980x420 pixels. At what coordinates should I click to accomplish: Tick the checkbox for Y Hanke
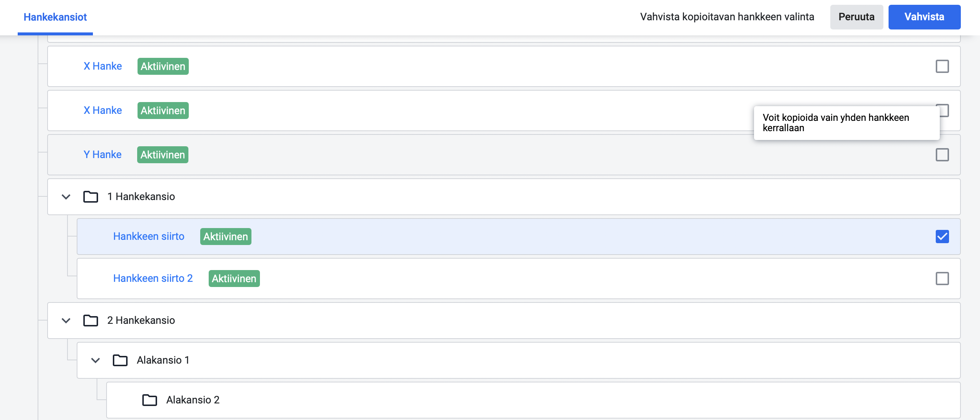point(942,155)
